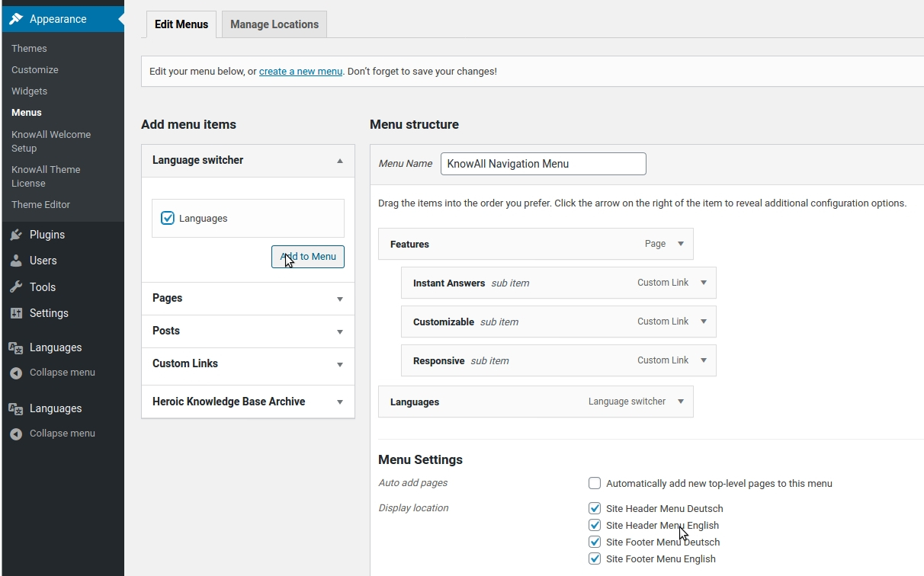
Task: Click the first Collapse menu arrow icon
Action: (16, 373)
